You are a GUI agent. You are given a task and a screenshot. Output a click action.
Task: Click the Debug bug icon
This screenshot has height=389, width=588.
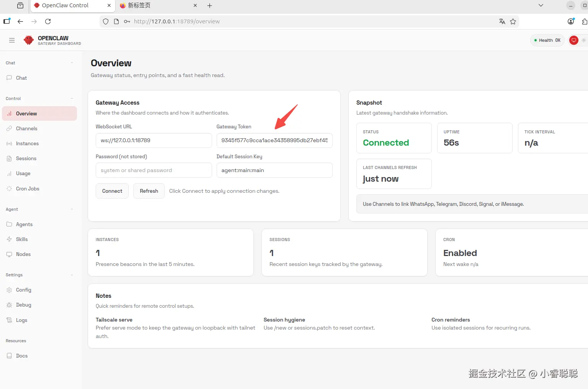click(9, 305)
